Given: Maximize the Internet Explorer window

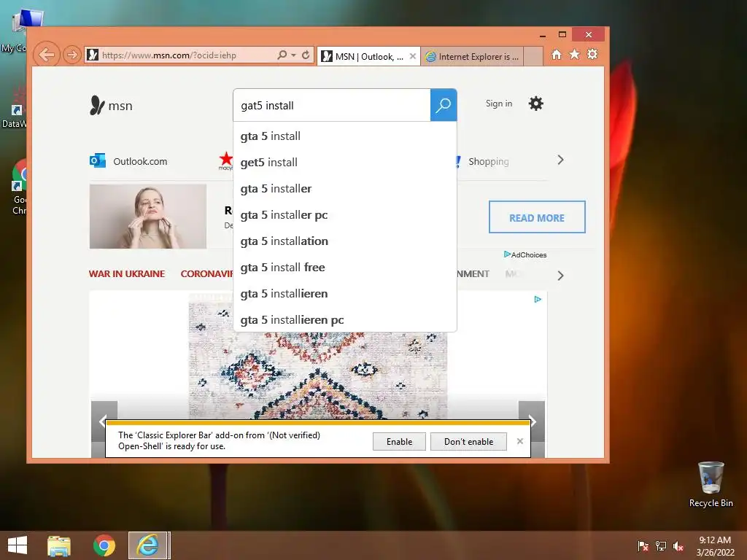Looking at the screenshot, I should (562, 35).
